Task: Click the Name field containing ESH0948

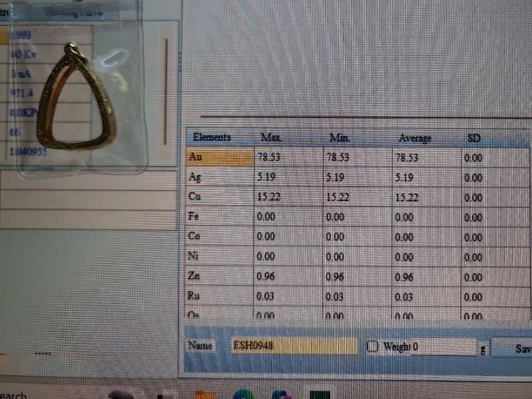Action: [x=294, y=346]
